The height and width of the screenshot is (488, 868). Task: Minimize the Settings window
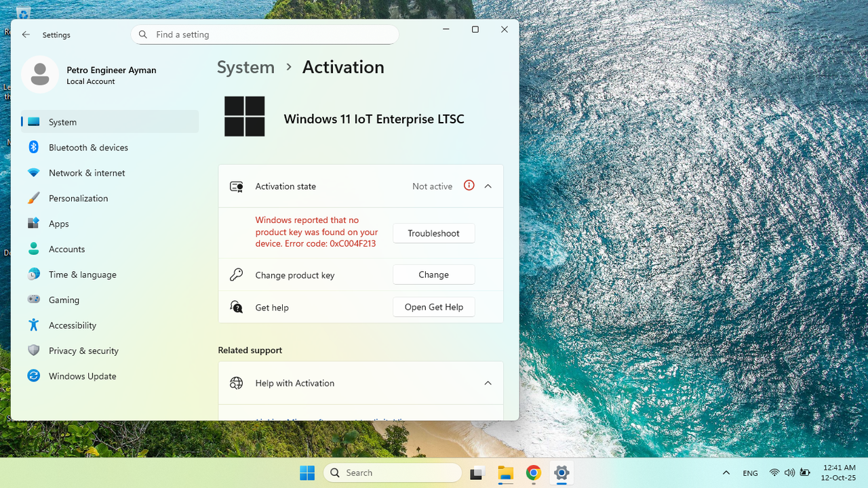(446, 29)
